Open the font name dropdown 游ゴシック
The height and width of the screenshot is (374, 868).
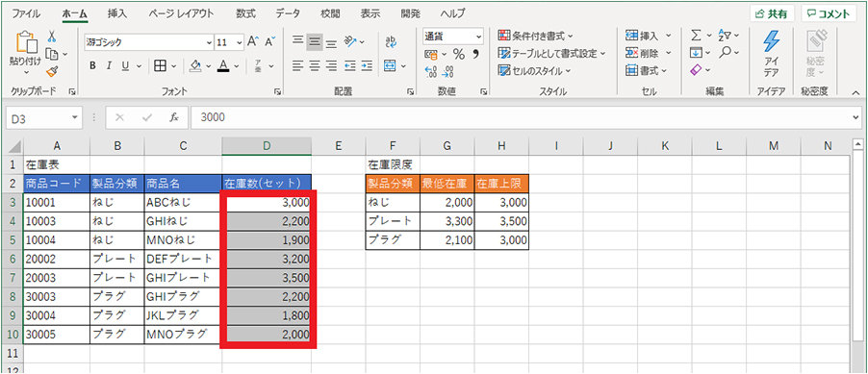point(209,42)
